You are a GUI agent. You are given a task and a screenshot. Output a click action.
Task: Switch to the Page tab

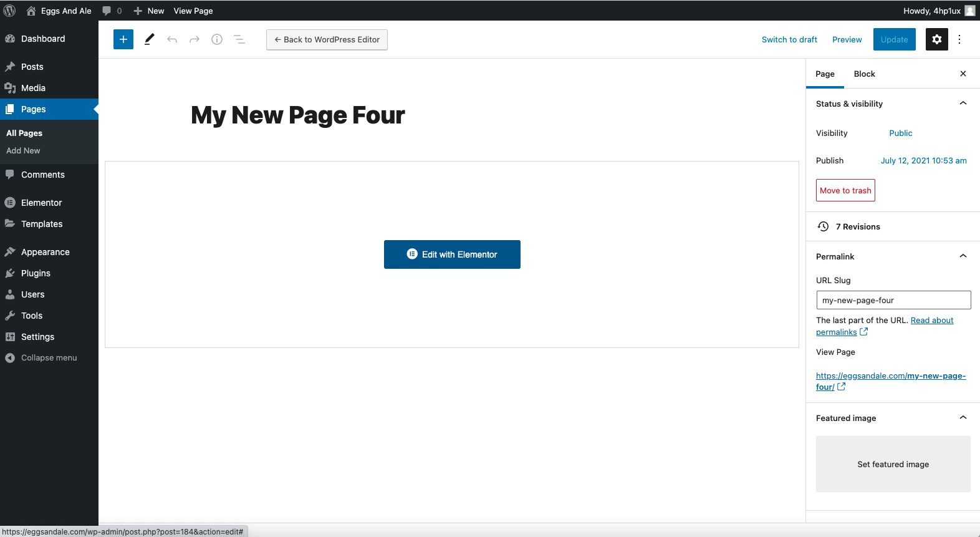pos(825,74)
